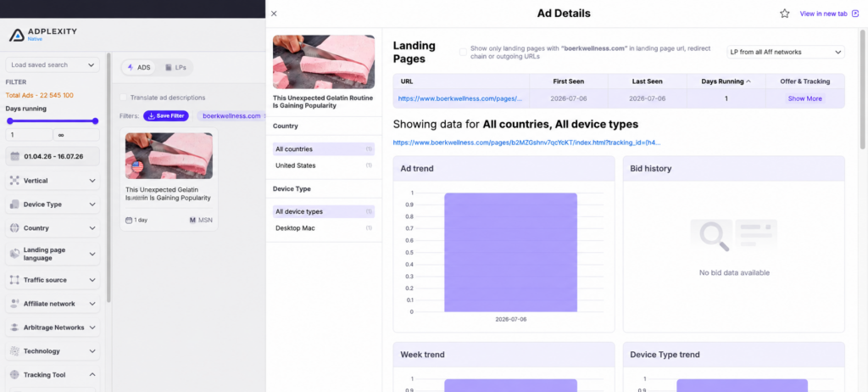Click the Save Filter button
The height and width of the screenshot is (392, 868).
tap(166, 116)
